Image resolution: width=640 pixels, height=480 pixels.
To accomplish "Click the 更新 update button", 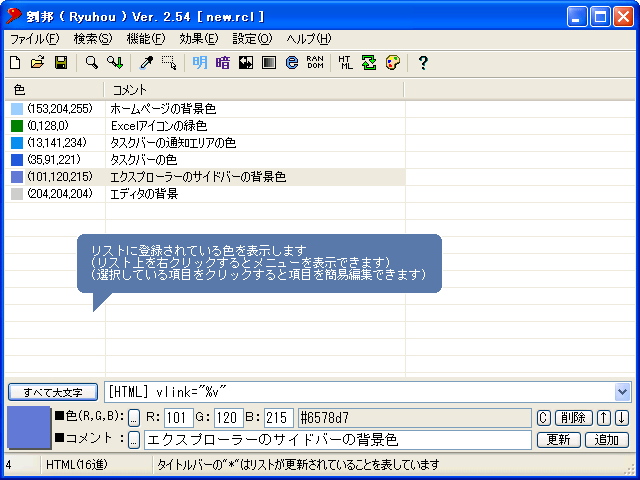I will point(558,440).
